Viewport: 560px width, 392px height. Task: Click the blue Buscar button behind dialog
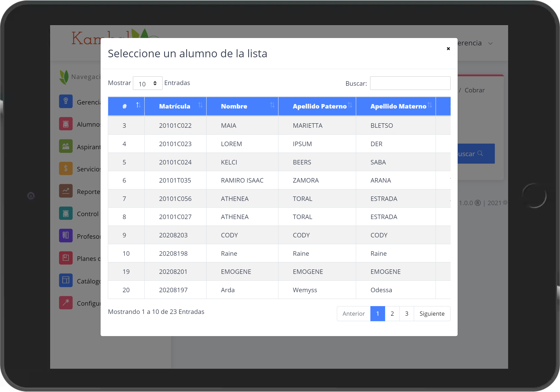[476, 153]
